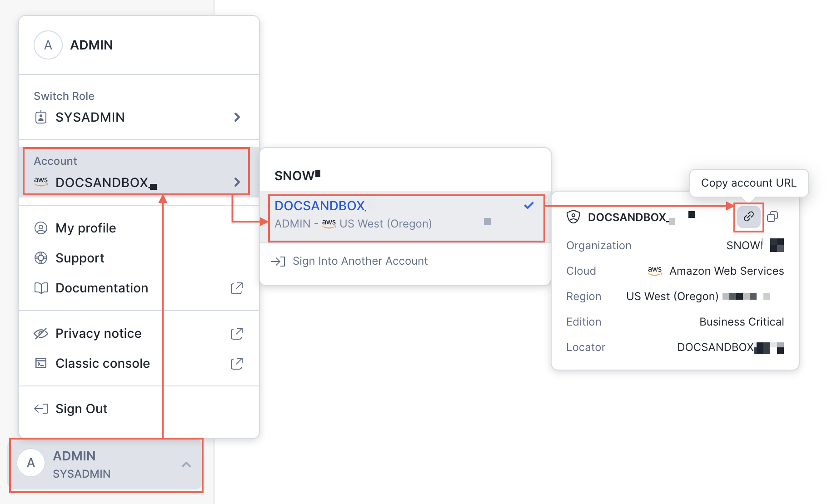Click the SNOW organization heading

point(298,175)
